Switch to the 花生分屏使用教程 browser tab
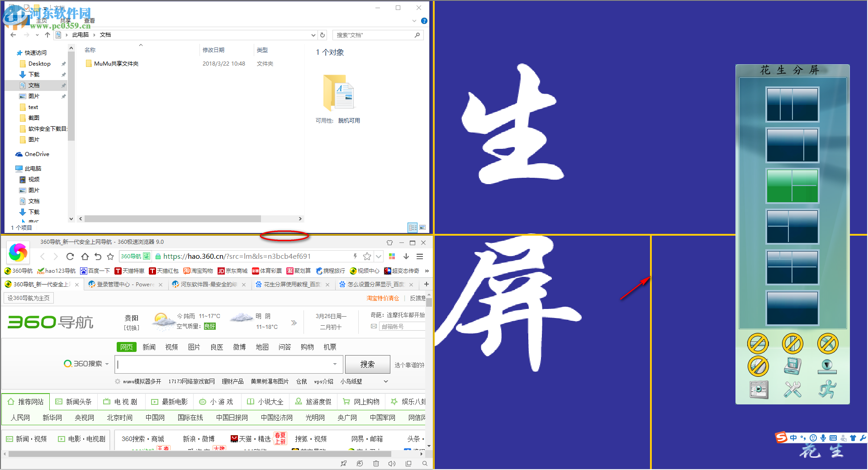 coord(292,285)
